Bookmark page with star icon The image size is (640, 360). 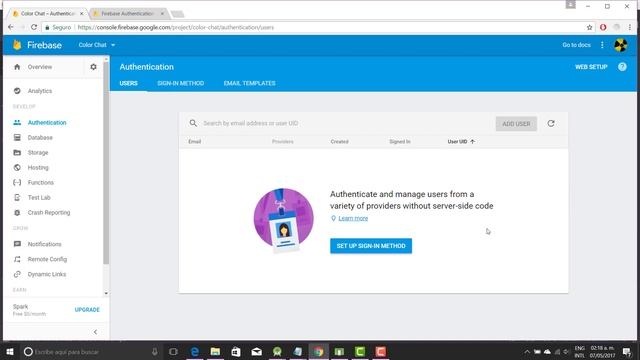[589, 27]
